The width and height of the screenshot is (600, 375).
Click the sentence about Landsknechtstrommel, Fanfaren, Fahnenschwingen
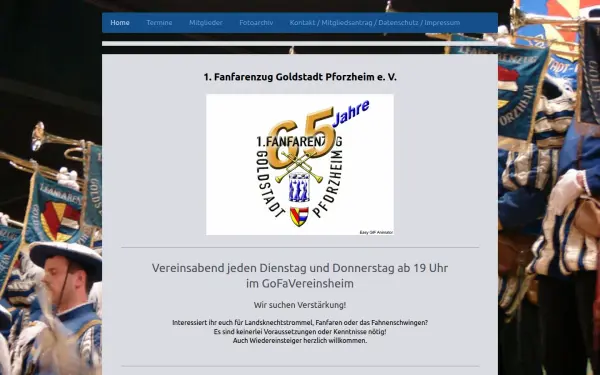click(x=300, y=323)
